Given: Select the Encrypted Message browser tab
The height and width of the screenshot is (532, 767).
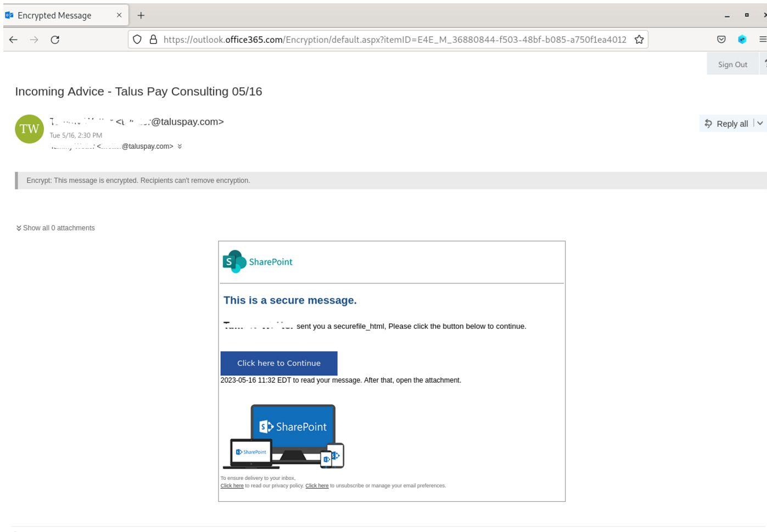Looking at the screenshot, I should pos(66,15).
